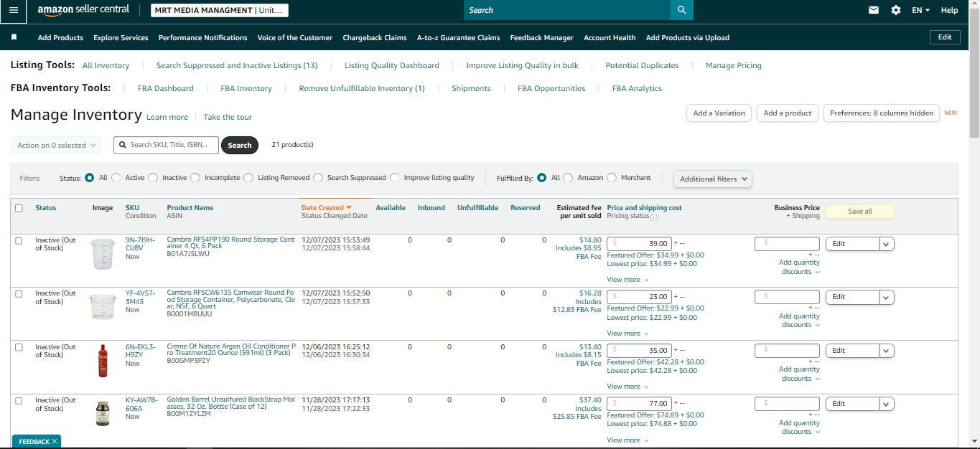Select the Improve listing quality filter

click(394, 178)
